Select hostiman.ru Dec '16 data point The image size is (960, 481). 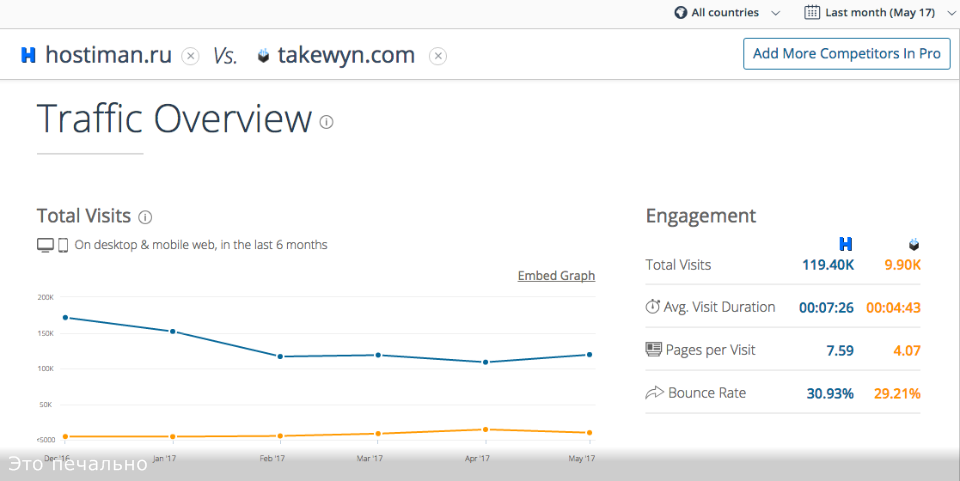coord(66,318)
